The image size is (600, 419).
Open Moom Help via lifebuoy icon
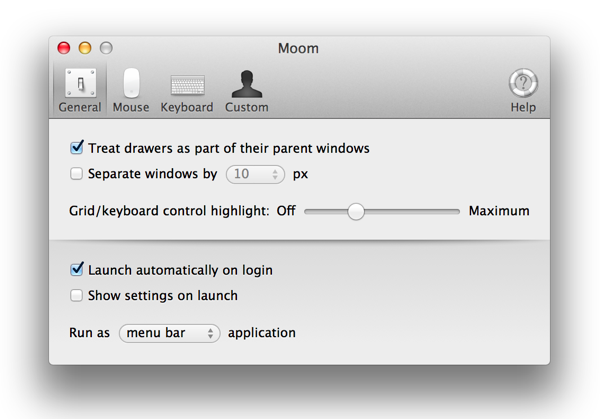click(523, 91)
